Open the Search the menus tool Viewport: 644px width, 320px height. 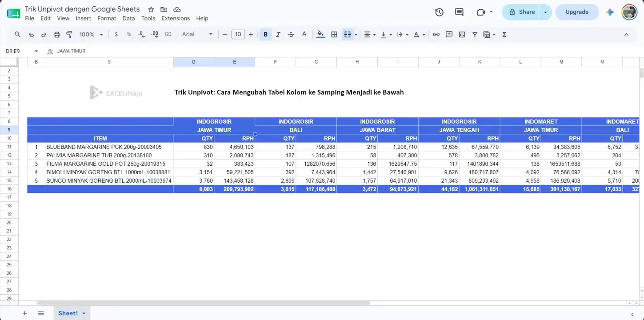tap(17, 34)
